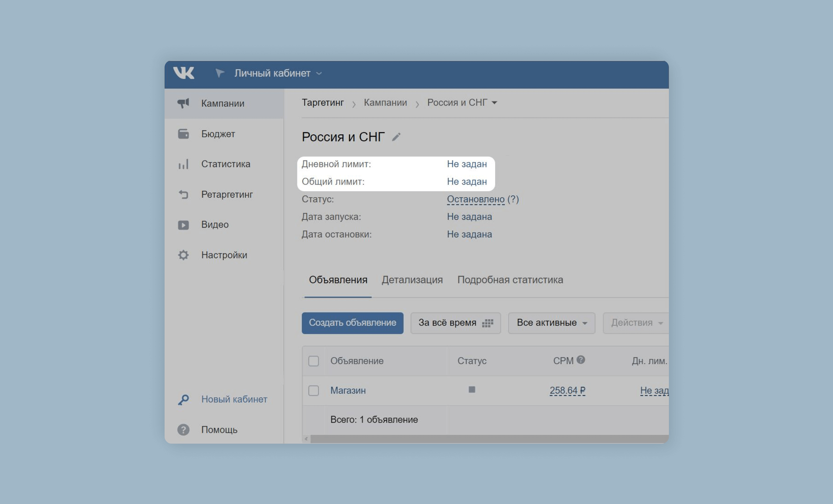Open Budget via the wallet icon

pyautogui.click(x=183, y=134)
